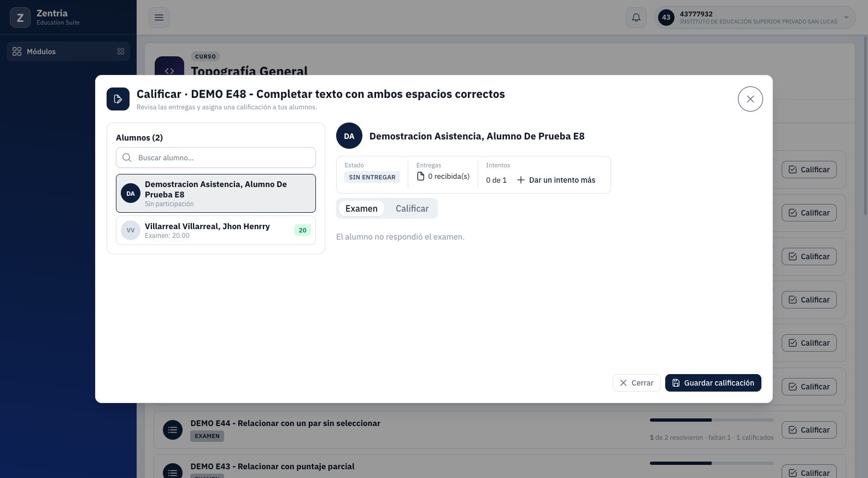Click the user avatar badge 43

pos(666,18)
